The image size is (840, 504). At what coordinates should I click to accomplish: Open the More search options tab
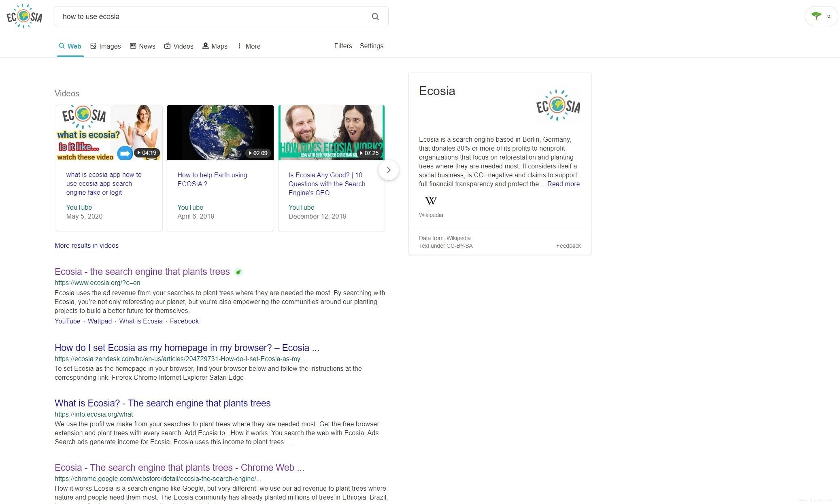point(248,46)
